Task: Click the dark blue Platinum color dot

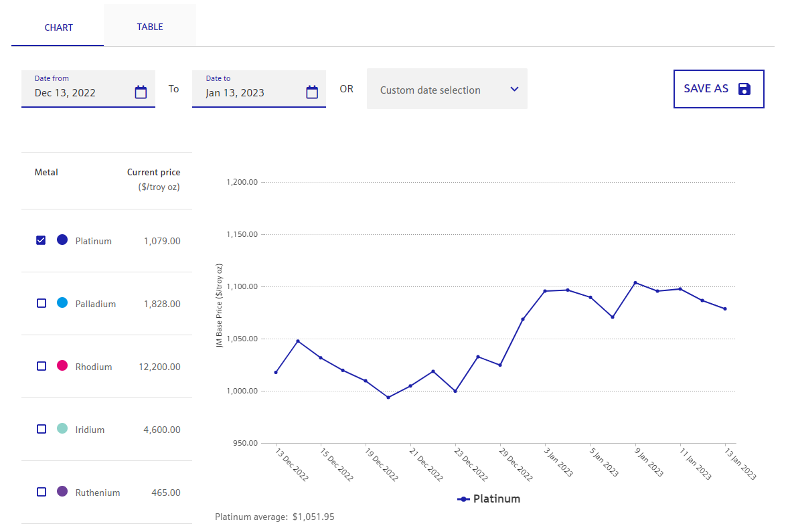Action: (x=62, y=240)
